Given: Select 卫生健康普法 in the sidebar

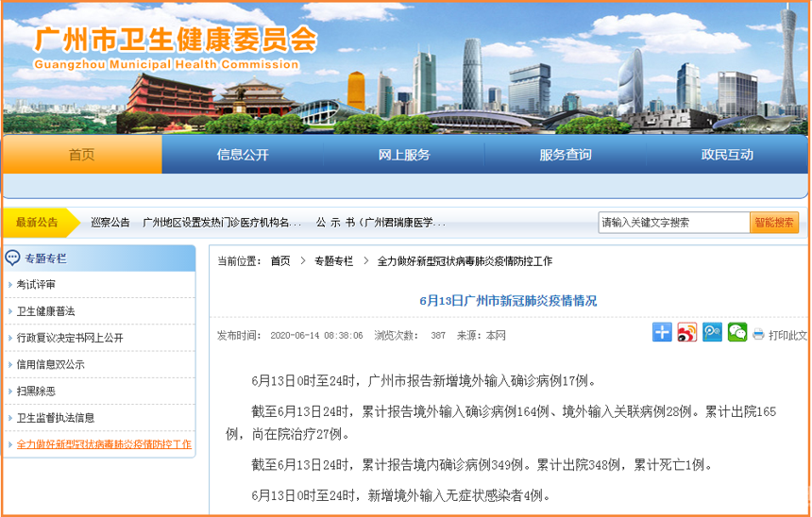Looking at the screenshot, I should click(x=45, y=311).
